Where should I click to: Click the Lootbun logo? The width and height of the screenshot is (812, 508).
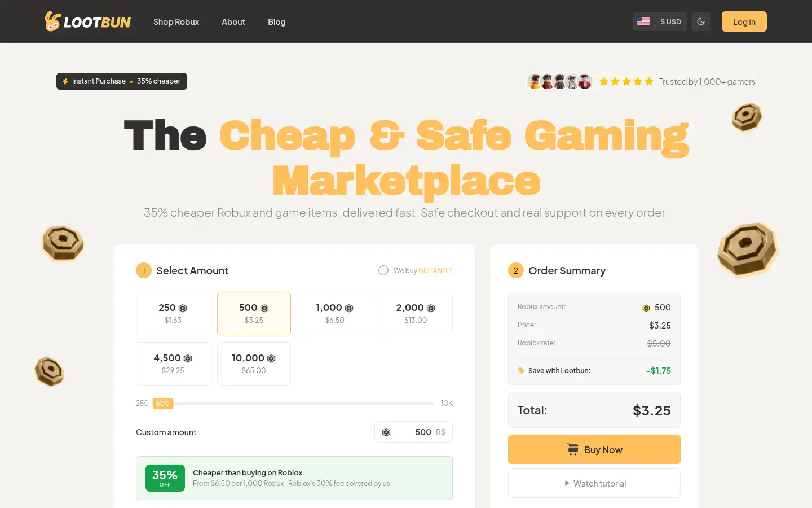[x=88, y=21]
